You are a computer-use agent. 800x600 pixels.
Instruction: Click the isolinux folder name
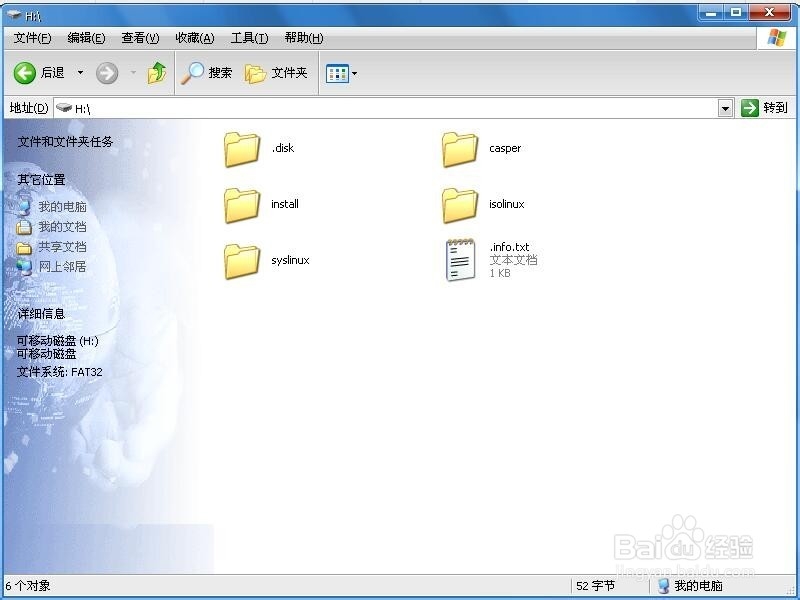click(507, 204)
